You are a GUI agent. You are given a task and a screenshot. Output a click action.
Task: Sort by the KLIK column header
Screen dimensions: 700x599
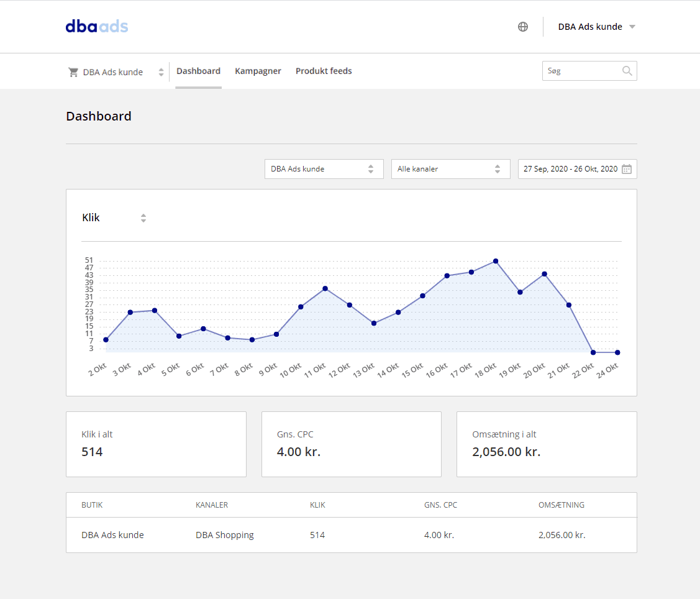pos(317,505)
